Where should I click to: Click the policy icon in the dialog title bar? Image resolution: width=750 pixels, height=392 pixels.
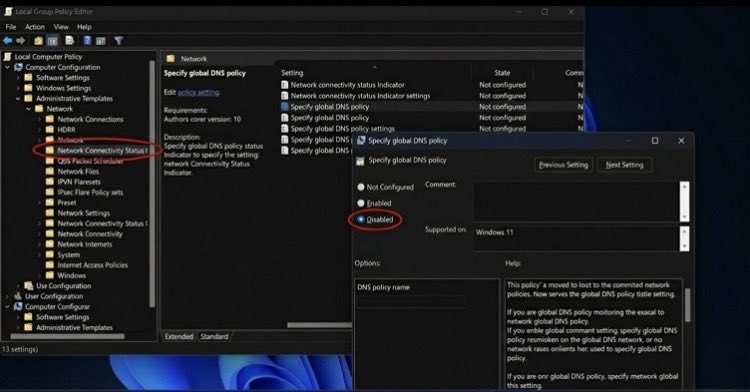(361, 141)
